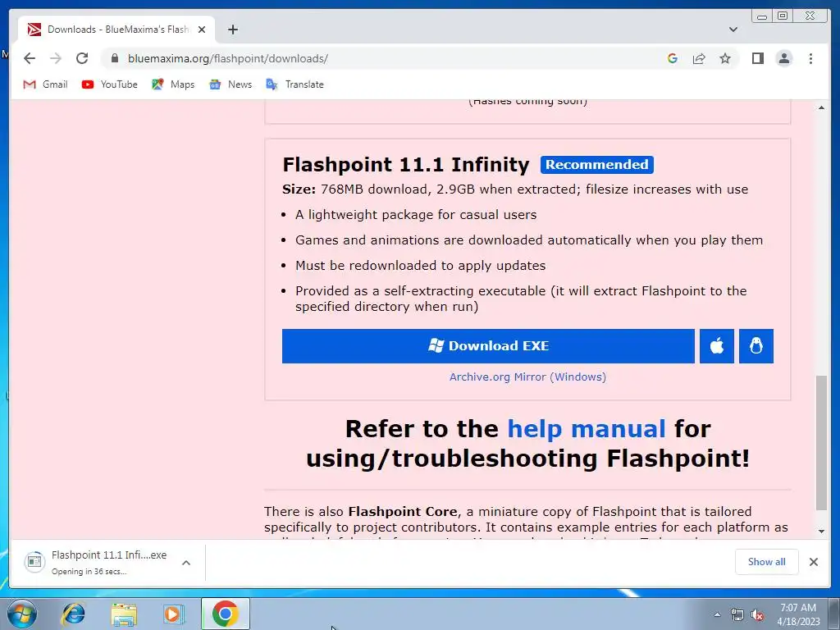Image resolution: width=840 pixels, height=630 pixels.
Task: Download the macOS version via Apple icon
Action: (717, 346)
